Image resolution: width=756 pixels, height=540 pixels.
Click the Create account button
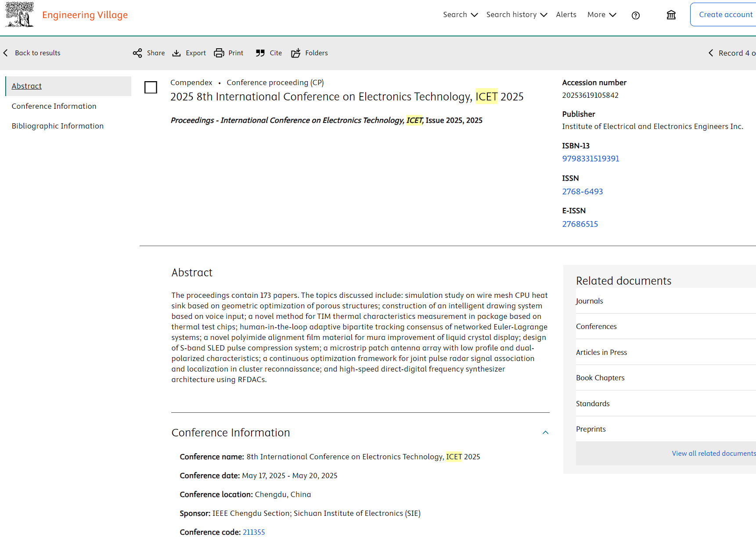[725, 14]
